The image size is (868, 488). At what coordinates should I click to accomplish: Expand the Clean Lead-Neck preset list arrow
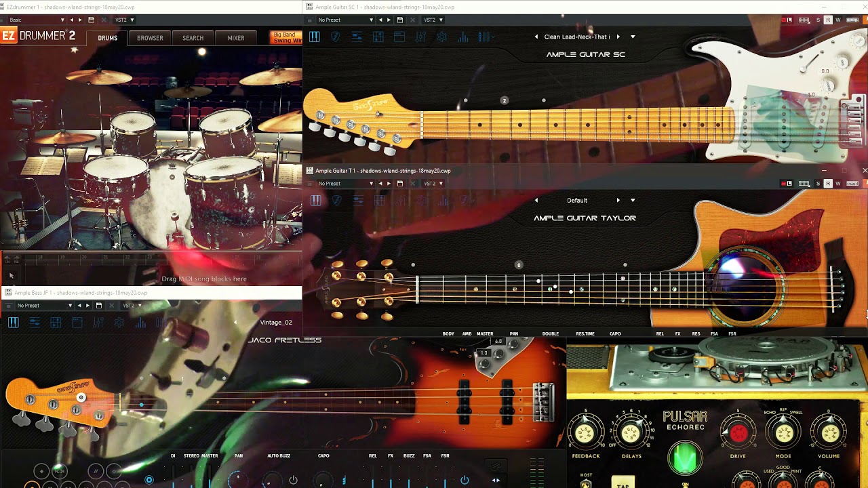point(633,37)
